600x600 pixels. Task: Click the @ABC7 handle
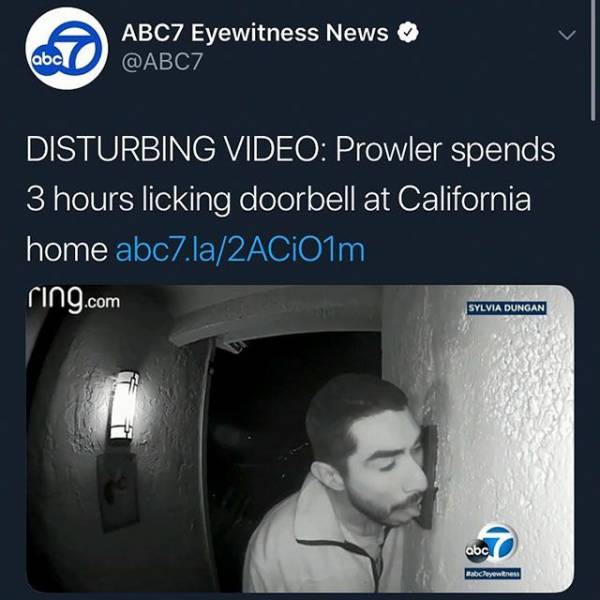(162, 62)
